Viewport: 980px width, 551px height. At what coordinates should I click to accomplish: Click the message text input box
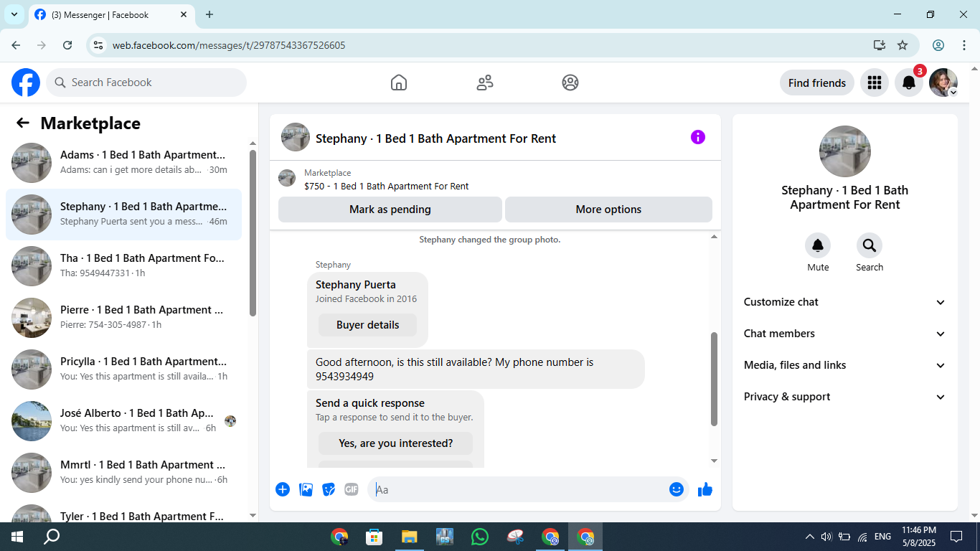coord(528,489)
